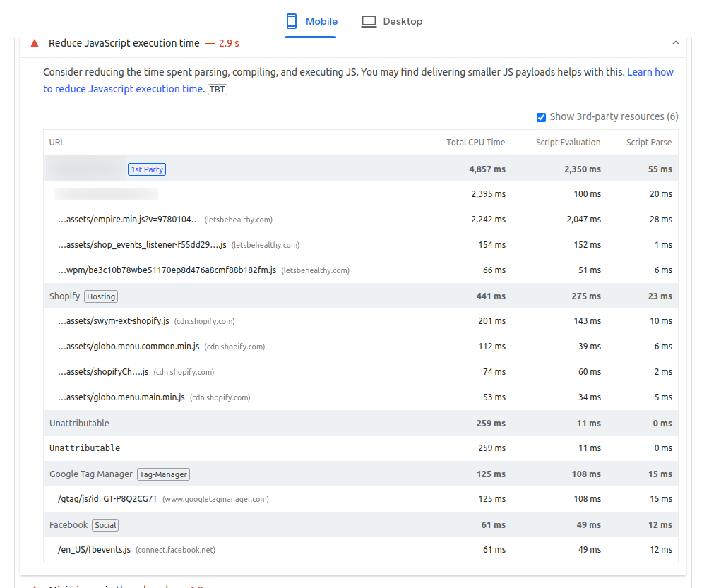709x588 pixels.
Task: Collapse the JavaScript execution time audit
Action: pyautogui.click(x=675, y=43)
